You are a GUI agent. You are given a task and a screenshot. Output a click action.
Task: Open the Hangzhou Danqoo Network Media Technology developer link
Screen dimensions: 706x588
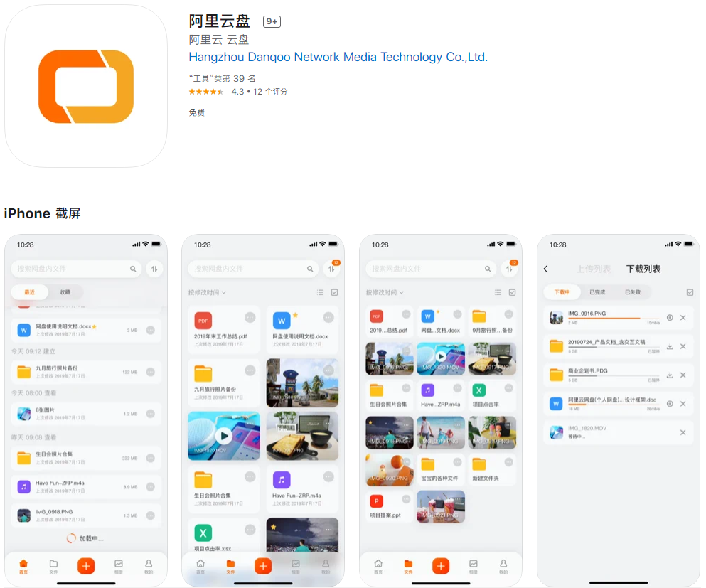[x=338, y=58]
